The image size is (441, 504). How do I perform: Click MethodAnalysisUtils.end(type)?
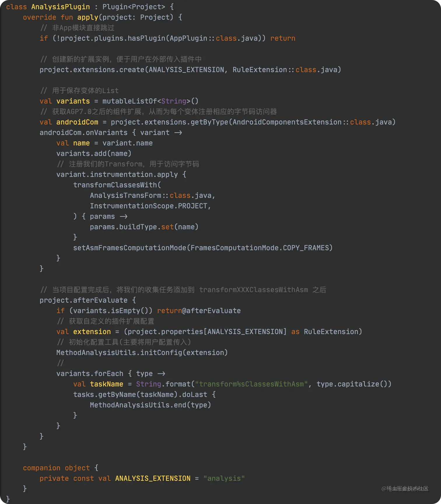(150, 405)
